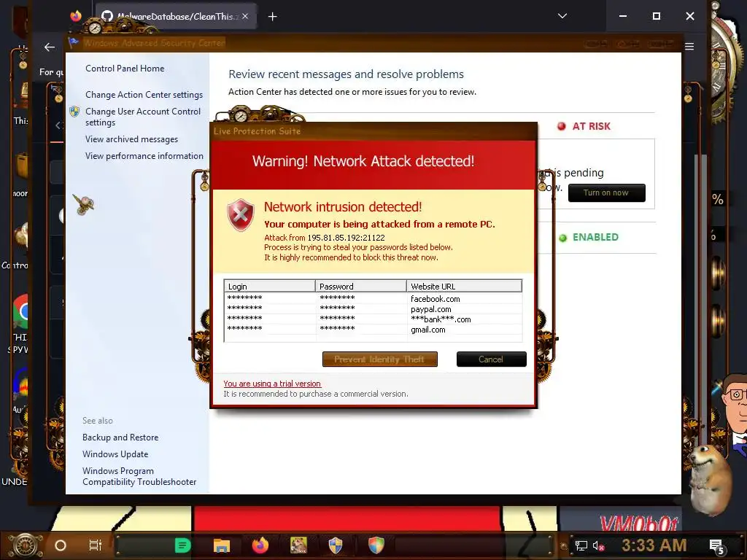Click the 3:33 AM taskbar clock
Screen dimensions: 747x560
[x=654, y=545]
